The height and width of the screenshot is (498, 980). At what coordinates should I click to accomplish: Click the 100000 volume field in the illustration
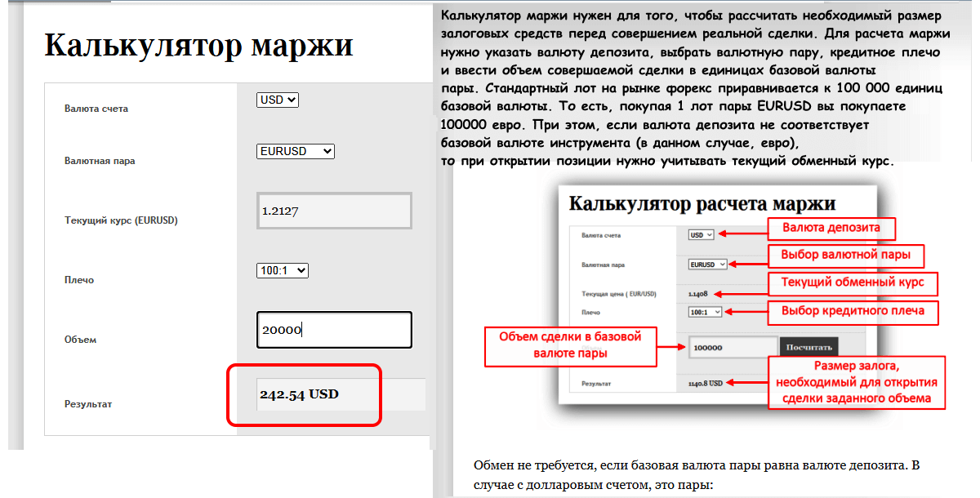(x=733, y=347)
